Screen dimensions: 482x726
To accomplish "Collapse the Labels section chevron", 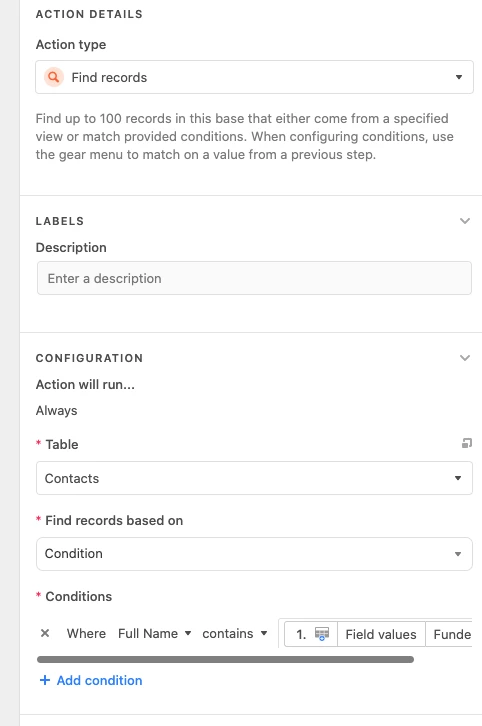I will point(465,221).
